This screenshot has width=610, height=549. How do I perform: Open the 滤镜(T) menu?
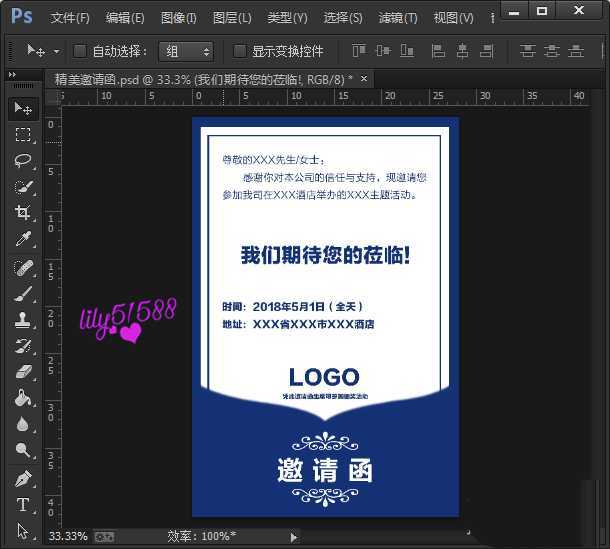point(398,18)
